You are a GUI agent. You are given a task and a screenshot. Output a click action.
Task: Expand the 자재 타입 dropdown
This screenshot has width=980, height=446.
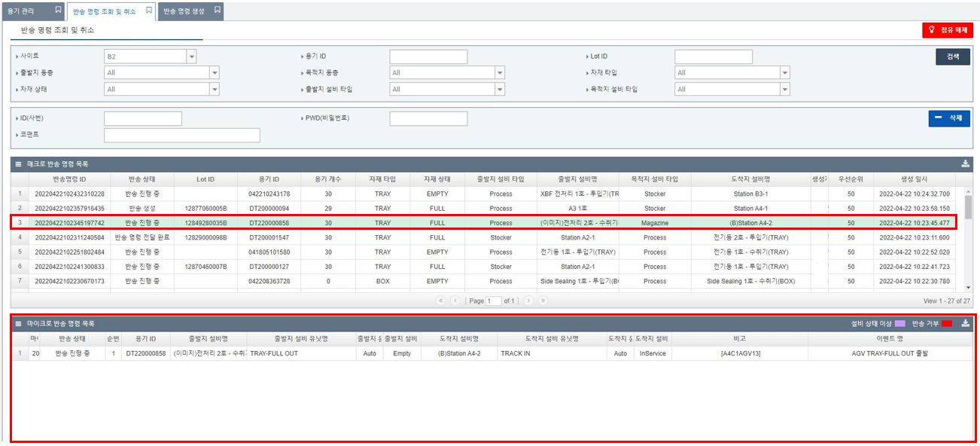[x=785, y=73]
